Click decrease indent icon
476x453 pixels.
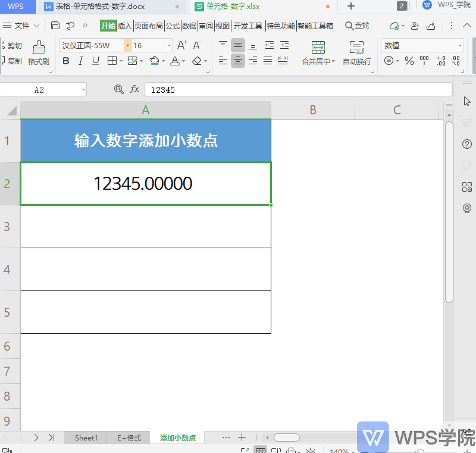pos(270,45)
